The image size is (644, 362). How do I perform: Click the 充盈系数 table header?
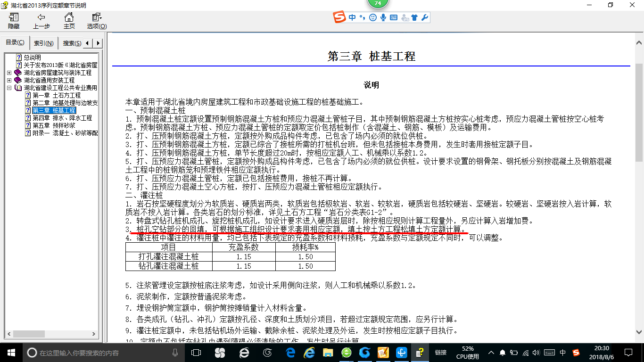pyautogui.click(x=244, y=247)
